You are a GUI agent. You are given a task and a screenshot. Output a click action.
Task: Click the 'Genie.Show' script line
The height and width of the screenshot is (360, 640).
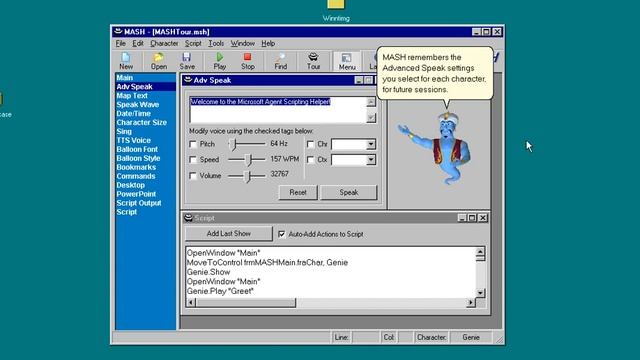pyautogui.click(x=209, y=272)
